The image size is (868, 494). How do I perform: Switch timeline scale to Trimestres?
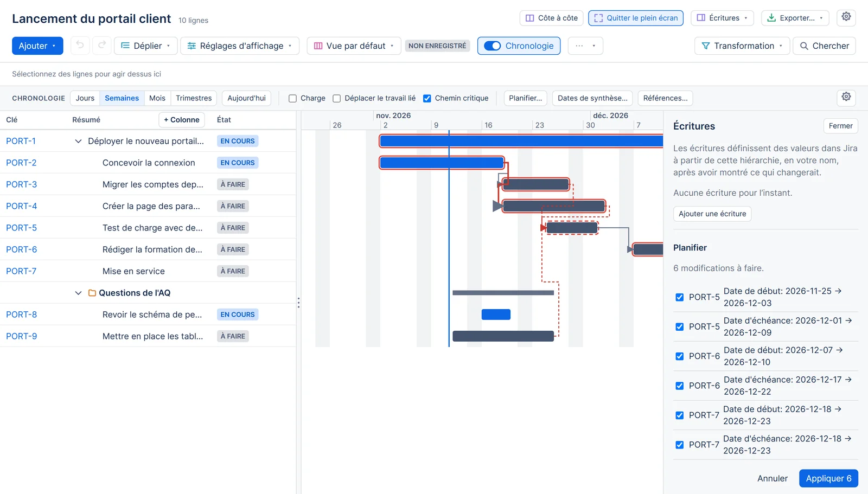(x=194, y=98)
